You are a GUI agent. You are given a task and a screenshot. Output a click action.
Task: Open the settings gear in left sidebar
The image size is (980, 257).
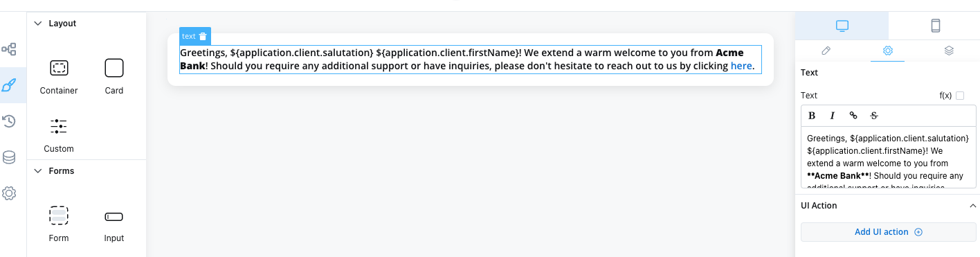[x=9, y=193]
